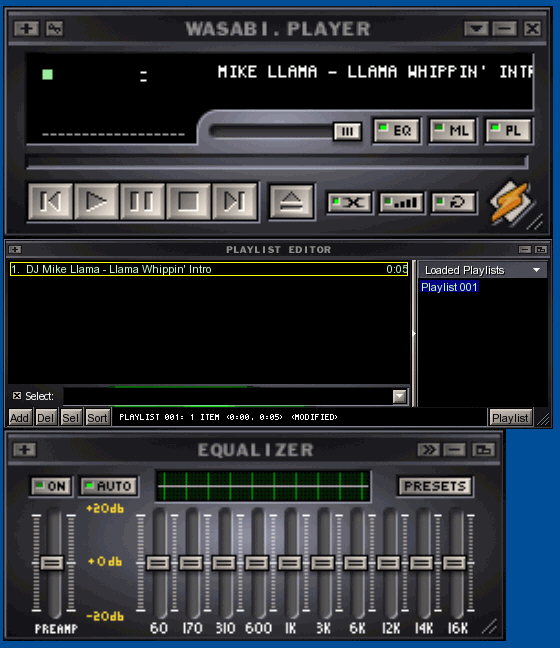Click the 600 Hz band slider handle
Image resolution: width=560 pixels, height=648 pixels.
(257, 563)
